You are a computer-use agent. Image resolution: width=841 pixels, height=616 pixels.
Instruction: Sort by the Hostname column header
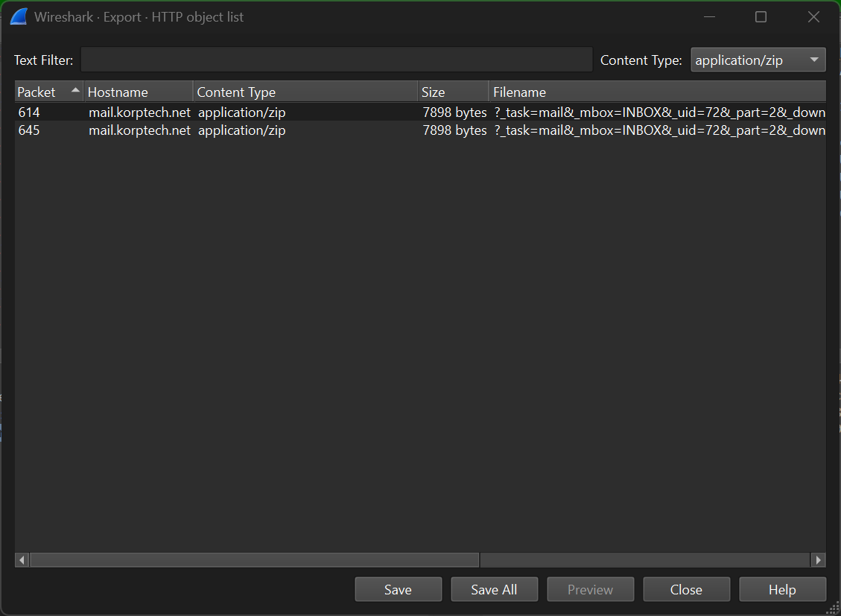coord(139,92)
